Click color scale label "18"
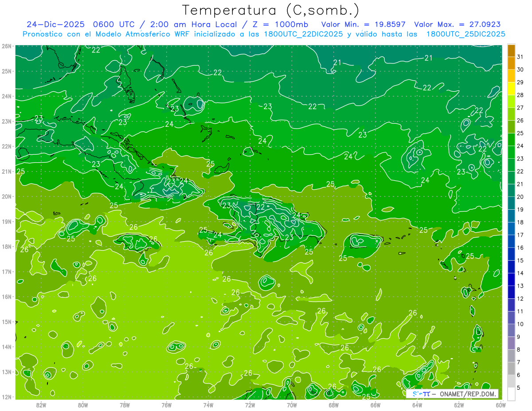 [520, 222]
